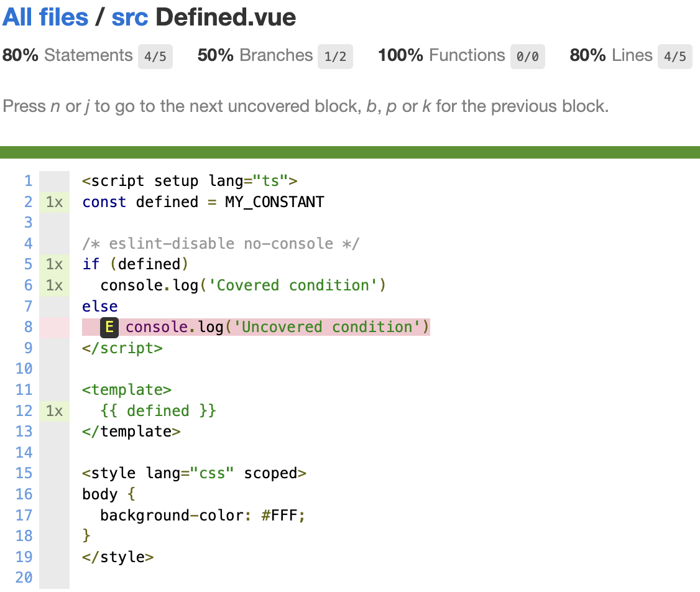The image size is (700, 592).
Task: Select line number 12
Action: tap(24, 411)
